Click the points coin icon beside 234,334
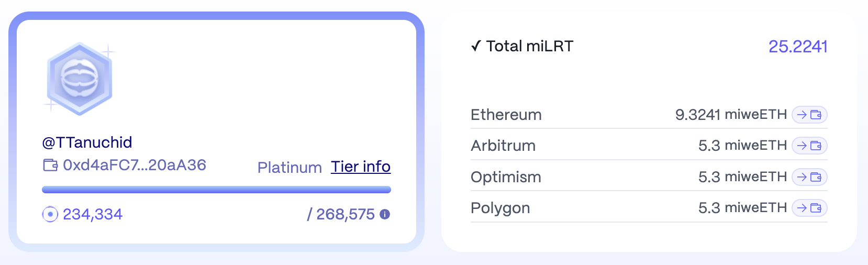Viewport: 868px width, 265px height. tap(50, 214)
